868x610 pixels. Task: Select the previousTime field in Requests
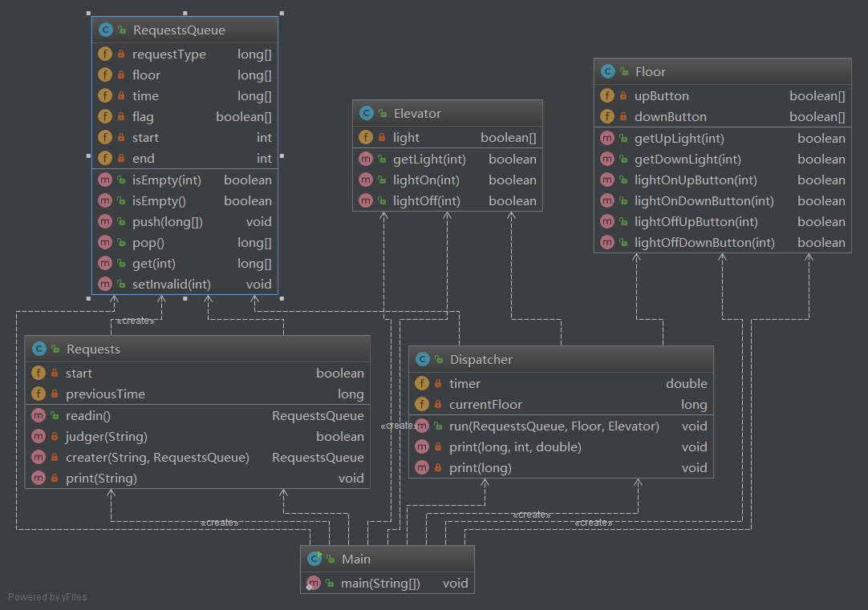click(x=197, y=394)
